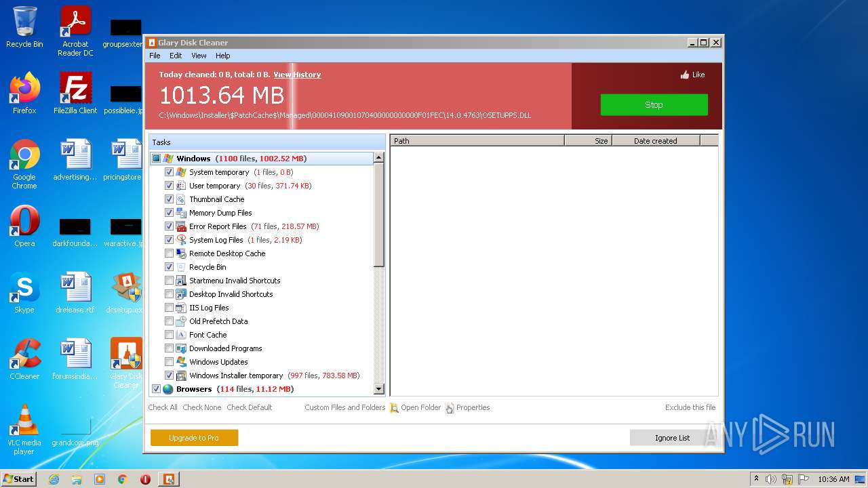Click Custom Files and Folders link
868x488 pixels.
click(345, 407)
